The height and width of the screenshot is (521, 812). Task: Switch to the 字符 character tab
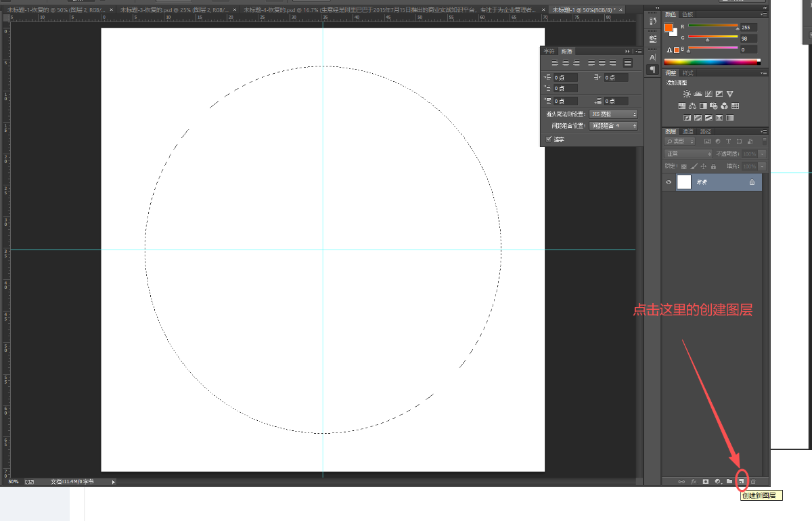(549, 51)
